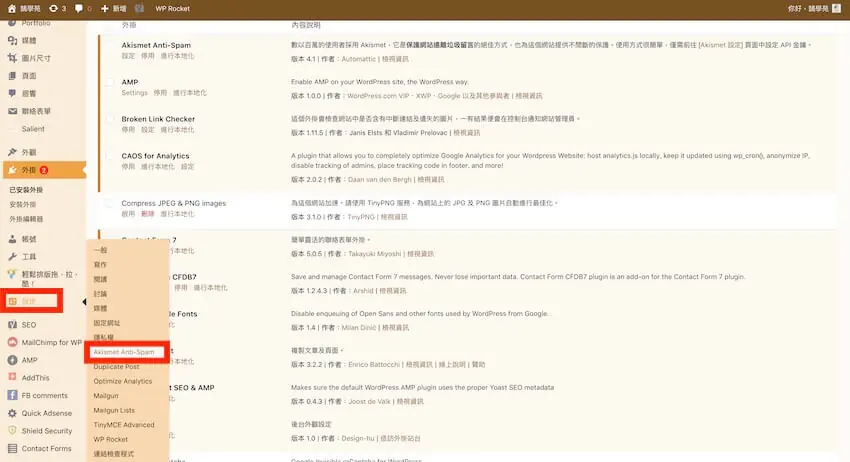The image size is (850, 462).
Task: Click the highlighted Plugins plug icon in sidebar
Action: (12, 170)
